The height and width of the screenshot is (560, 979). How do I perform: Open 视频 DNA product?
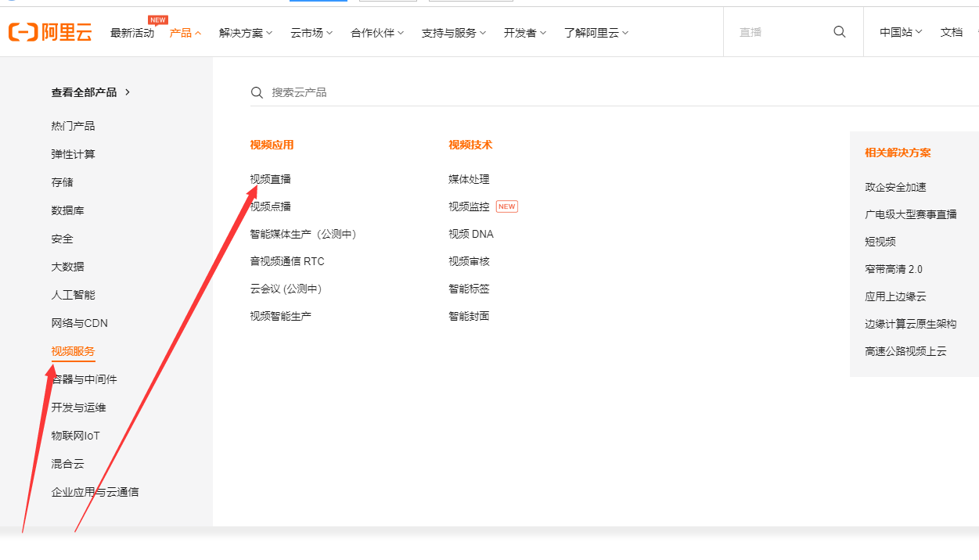pos(471,234)
